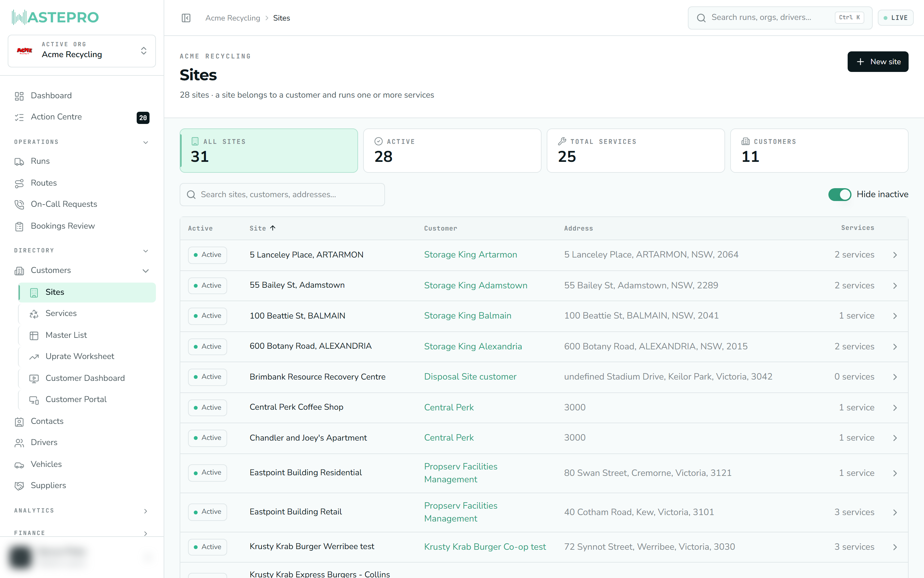
Task: Open Storage King Balmain link
Action: click(x=467, y=316)
